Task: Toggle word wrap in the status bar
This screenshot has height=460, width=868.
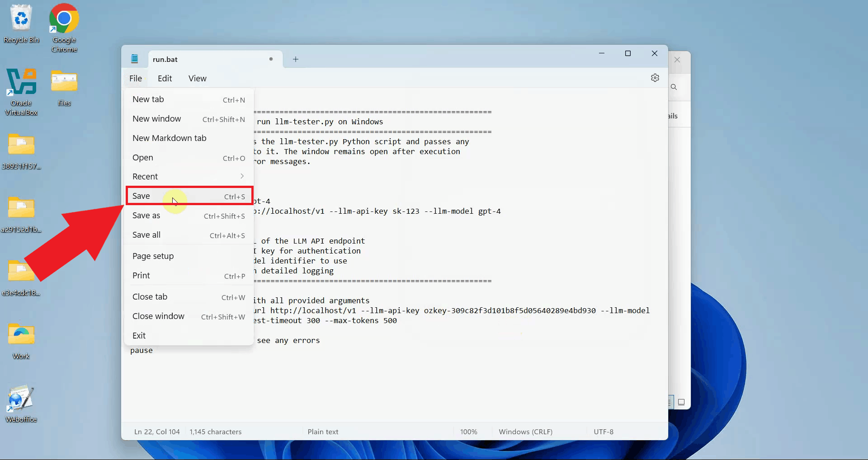Action: (x=669, y=402)
